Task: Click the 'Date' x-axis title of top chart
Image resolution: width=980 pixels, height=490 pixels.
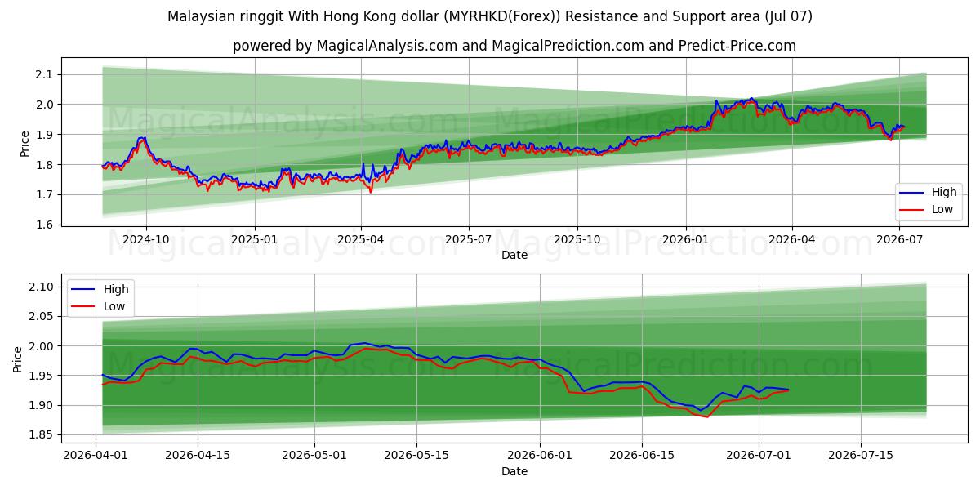Action: point(514,255)
